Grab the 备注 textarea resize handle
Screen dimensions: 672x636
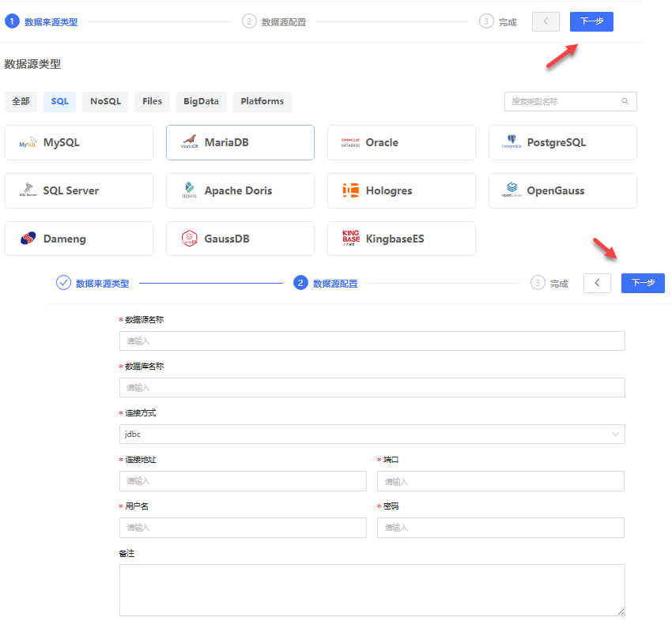pos(621,612)
